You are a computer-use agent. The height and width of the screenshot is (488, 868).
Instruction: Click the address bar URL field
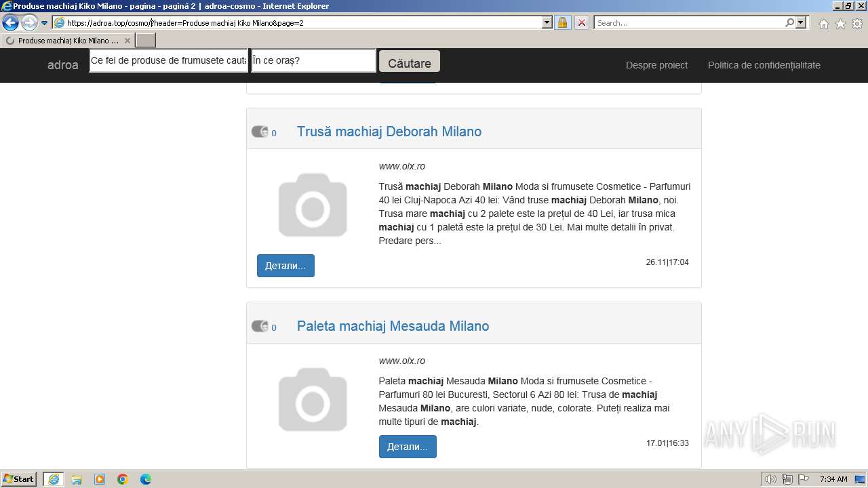pyautogui.click(x=297, y=22)
